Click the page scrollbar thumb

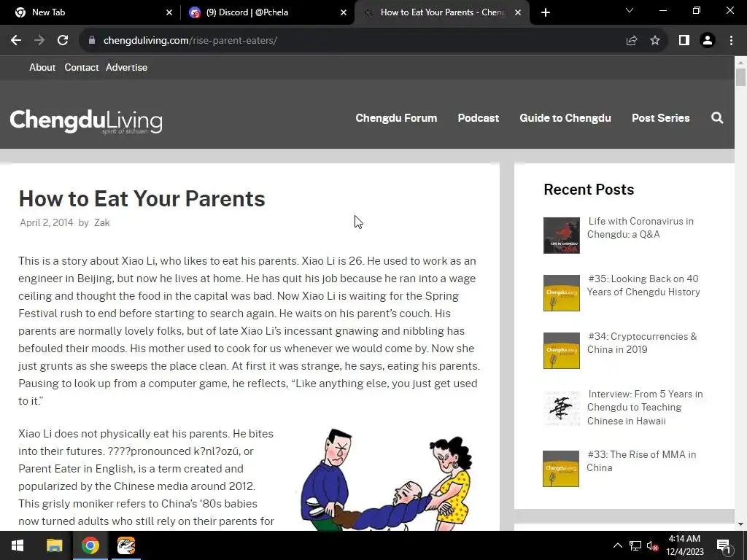(x=740, y=77)
